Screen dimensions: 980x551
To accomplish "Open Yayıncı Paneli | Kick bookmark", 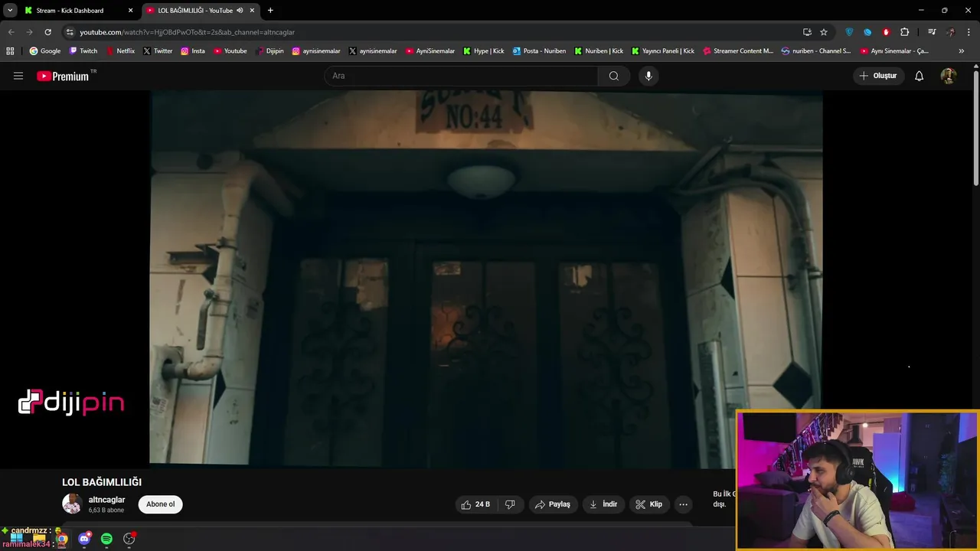I will pyautogui.click(x=663, y=51).
